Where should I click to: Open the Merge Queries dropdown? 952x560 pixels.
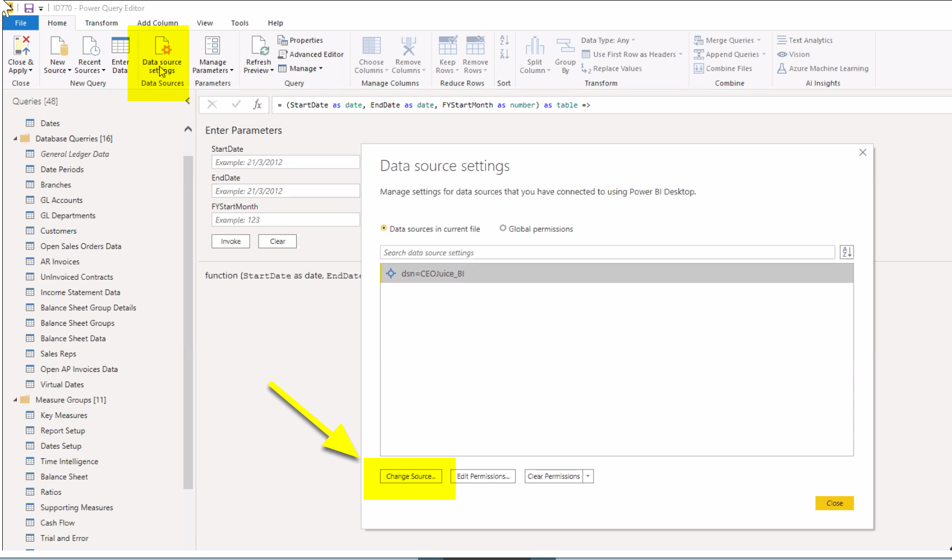(x=727, y=40)
